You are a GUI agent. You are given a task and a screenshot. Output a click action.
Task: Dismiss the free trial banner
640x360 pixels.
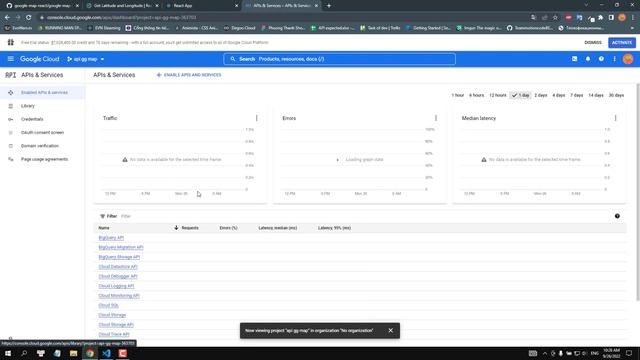[593, 42]
